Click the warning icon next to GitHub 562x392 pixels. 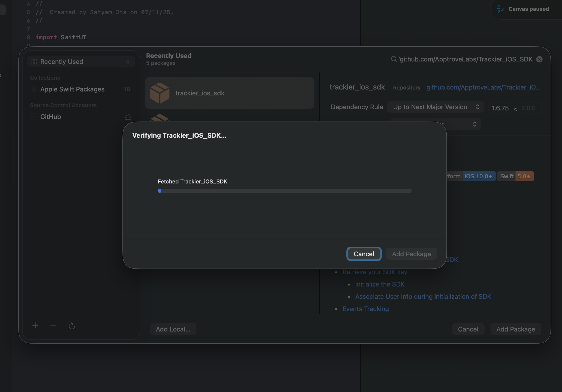tap(128, 117)
